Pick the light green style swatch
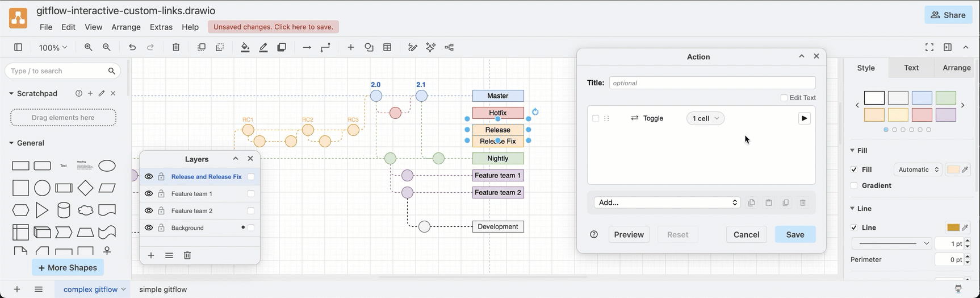Screen dimensions: 980x298 [946, 98]
